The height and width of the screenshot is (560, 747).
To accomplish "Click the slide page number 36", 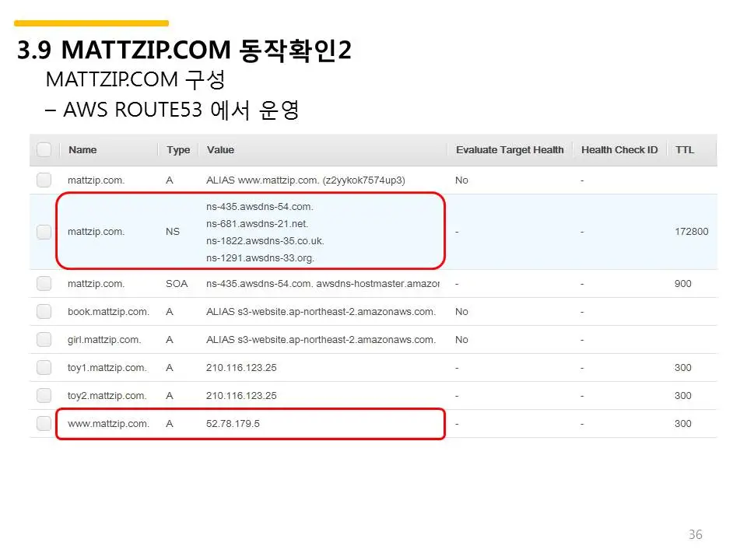I will point(695,535).
